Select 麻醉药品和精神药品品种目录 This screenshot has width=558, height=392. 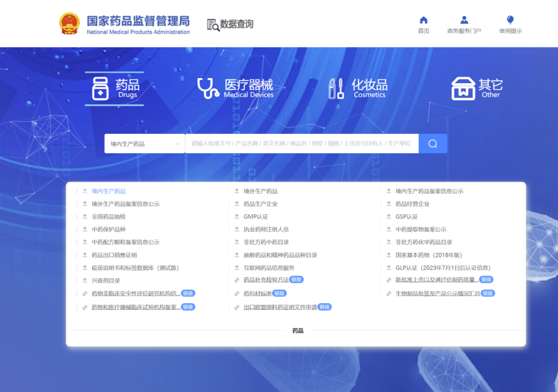(x=281, y=255)
